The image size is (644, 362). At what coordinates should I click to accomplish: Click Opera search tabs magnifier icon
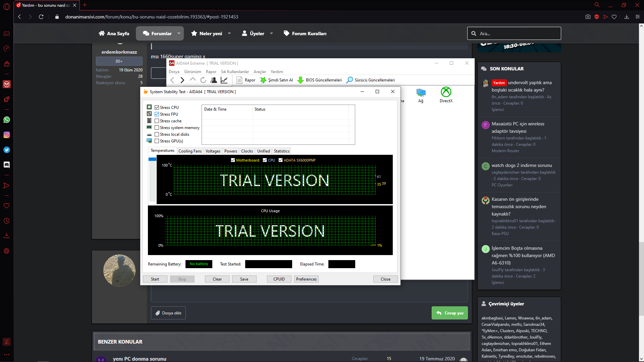point(597,5)
